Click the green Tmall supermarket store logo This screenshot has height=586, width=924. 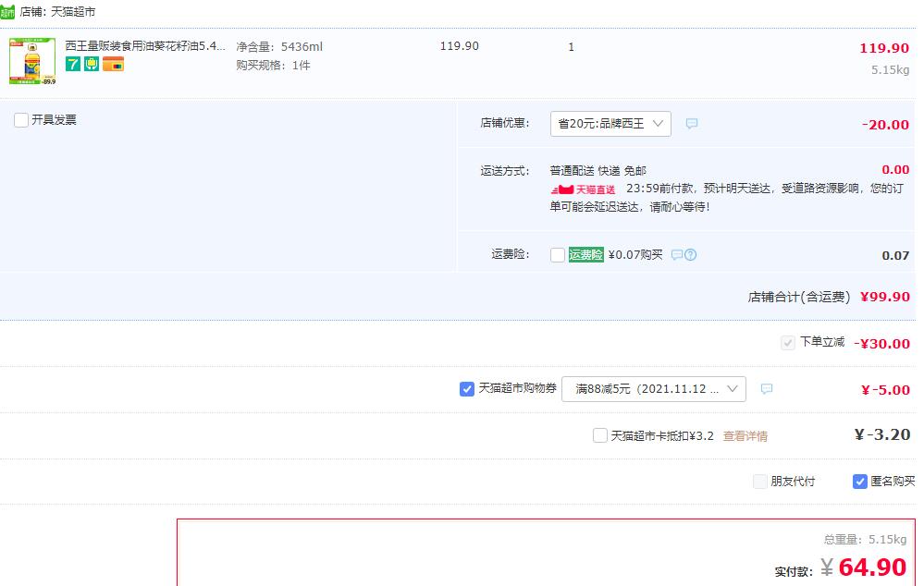click(7, 12)
